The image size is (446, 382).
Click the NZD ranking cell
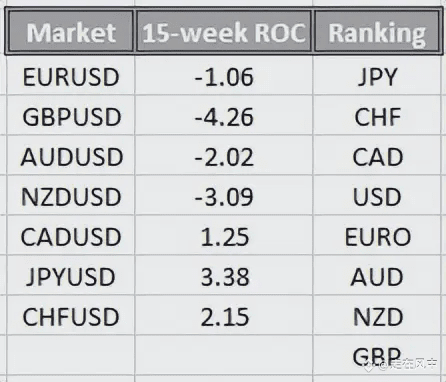point(377,316)
